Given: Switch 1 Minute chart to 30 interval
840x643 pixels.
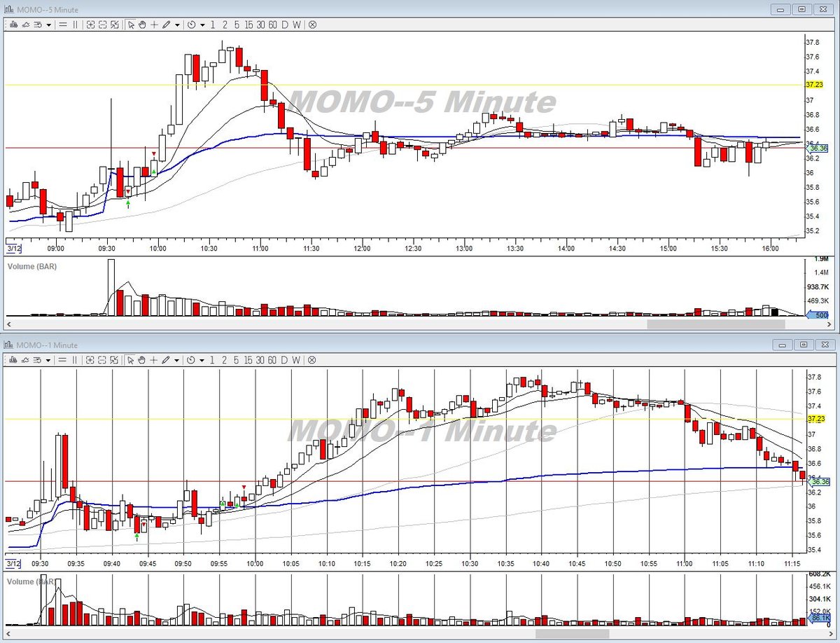Looking at the screenshot, I should tap(260, 359).
